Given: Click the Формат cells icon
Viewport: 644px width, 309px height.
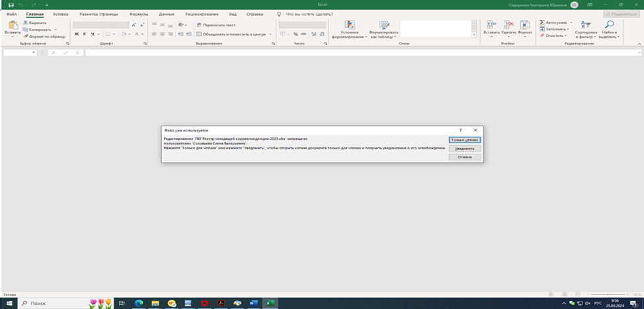Looking at the screenshot, I should pyautogui.click(x=525, y=24).
